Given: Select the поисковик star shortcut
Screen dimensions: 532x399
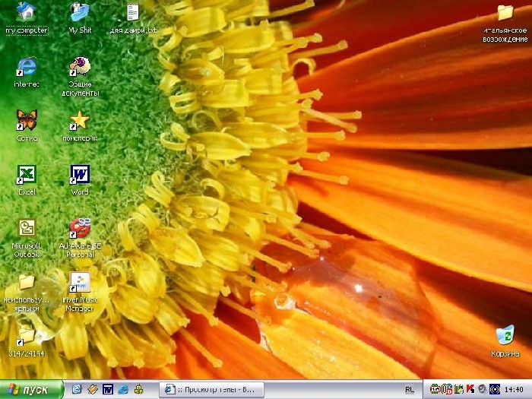Looking at the screenshot, I should pyautogui.click(x=80, y=120).
